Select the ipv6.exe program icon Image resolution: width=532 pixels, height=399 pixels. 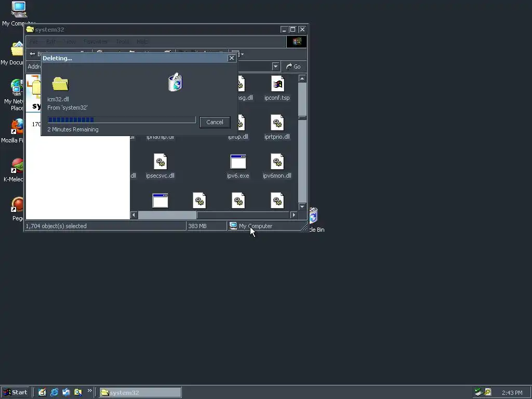pyautogui.click(x=238, y=162)
